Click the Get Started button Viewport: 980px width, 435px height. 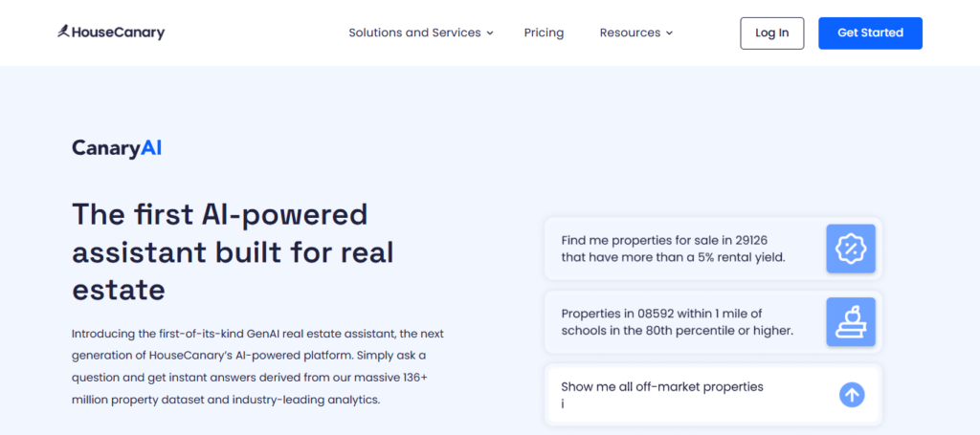(x=870, y=33)
